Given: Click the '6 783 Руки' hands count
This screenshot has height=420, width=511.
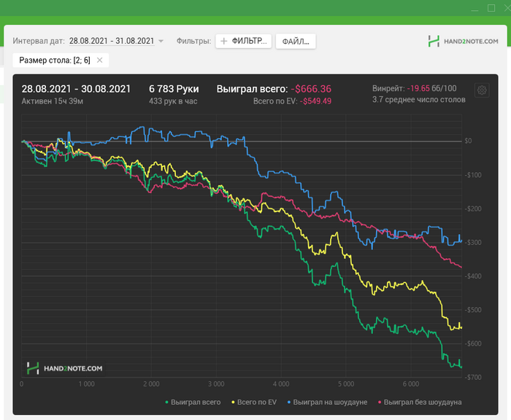Looking at the screenshot, I should (x=174, y=89).
